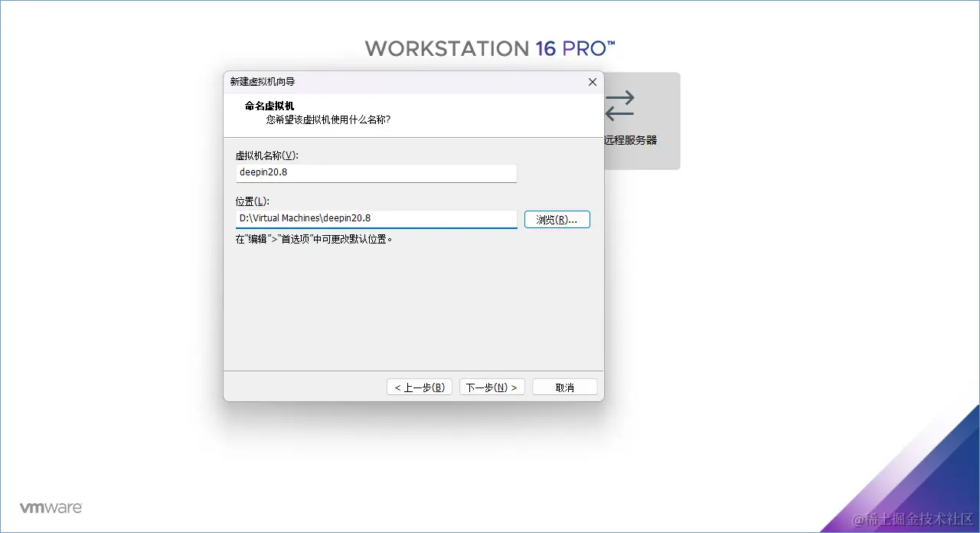Click the connect remote server arrows icon
This screenshot has width=980, height=533.
pos(619,106)
